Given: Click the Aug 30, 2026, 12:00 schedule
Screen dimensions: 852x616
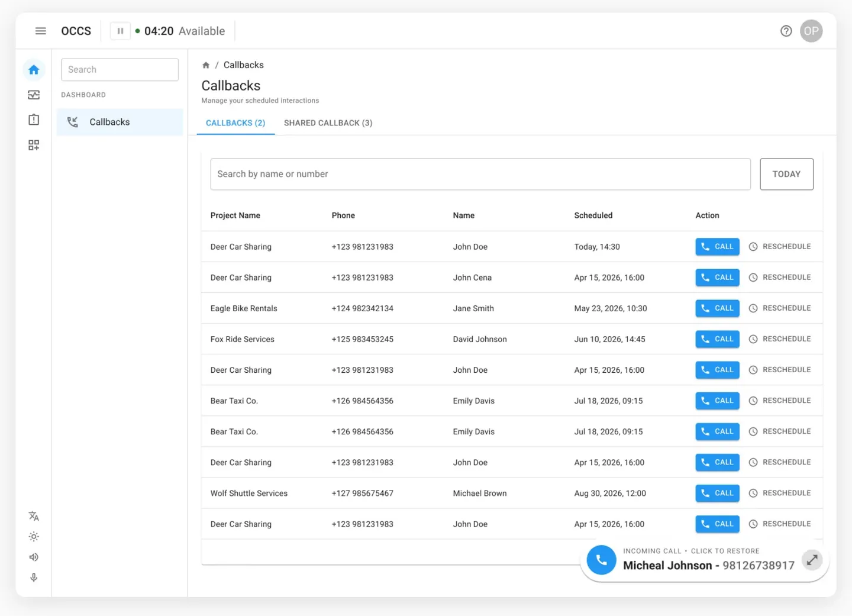Looking at the screenshot, I should coord(610,494).
